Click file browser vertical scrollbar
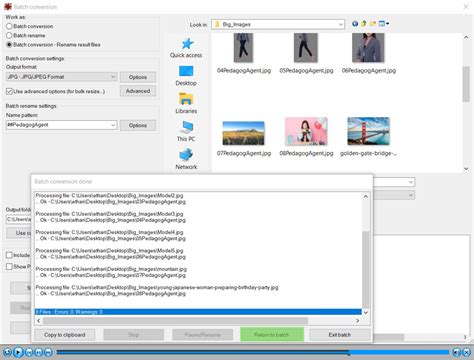The height and width of the screenshot is (360, 474). 466,84
